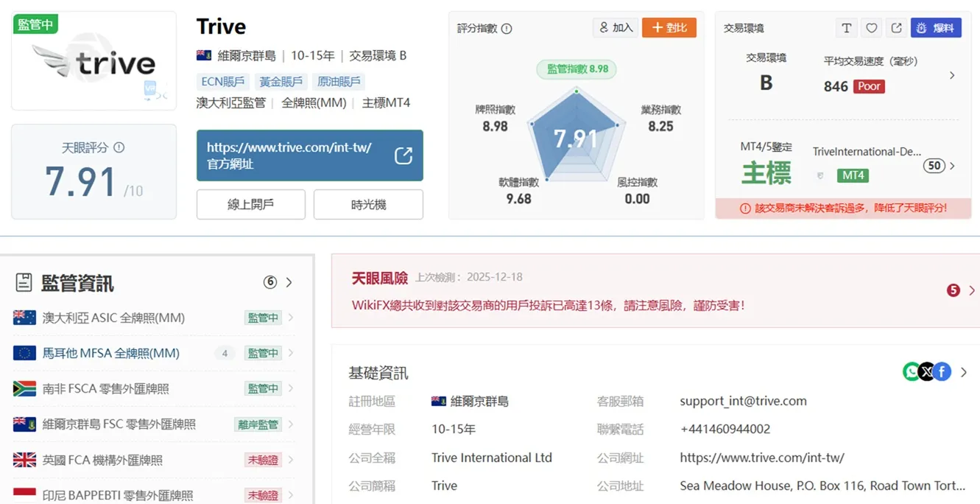Click the share icon beside the heart
The height and width of the screenshot is (504, 980).
[896, 28]
